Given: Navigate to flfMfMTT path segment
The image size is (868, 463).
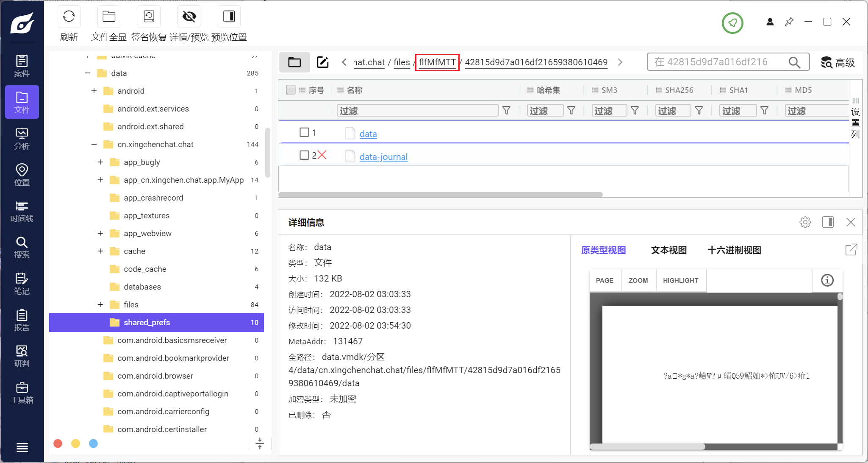Looking at the screenshot, I should (x=437, y=62).
